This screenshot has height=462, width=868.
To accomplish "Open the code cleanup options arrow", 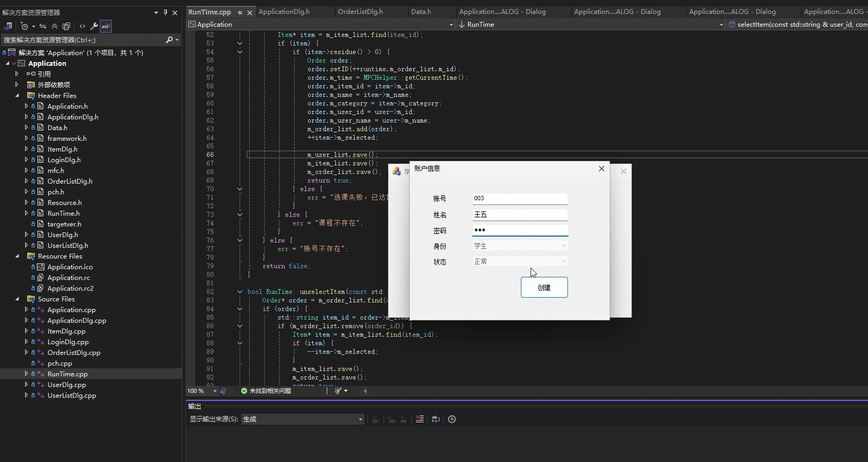I will (x=346, y=391).
